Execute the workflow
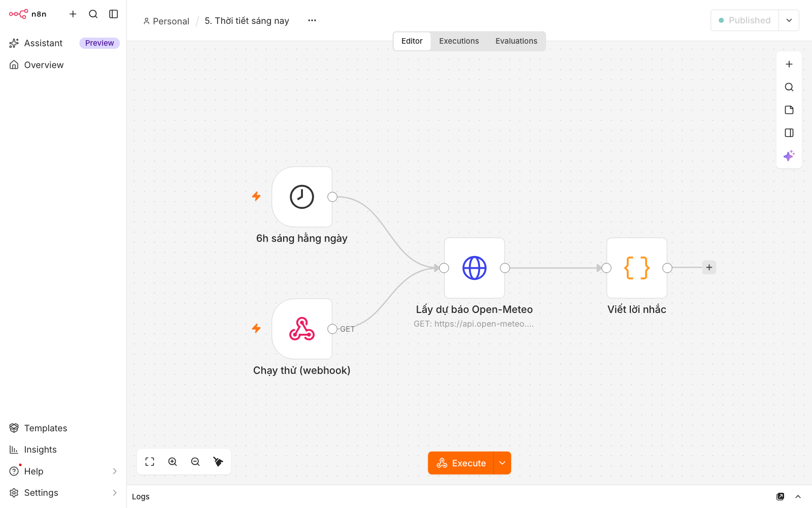Viewport: 812px width, 508px height. [x=461, y=463]
